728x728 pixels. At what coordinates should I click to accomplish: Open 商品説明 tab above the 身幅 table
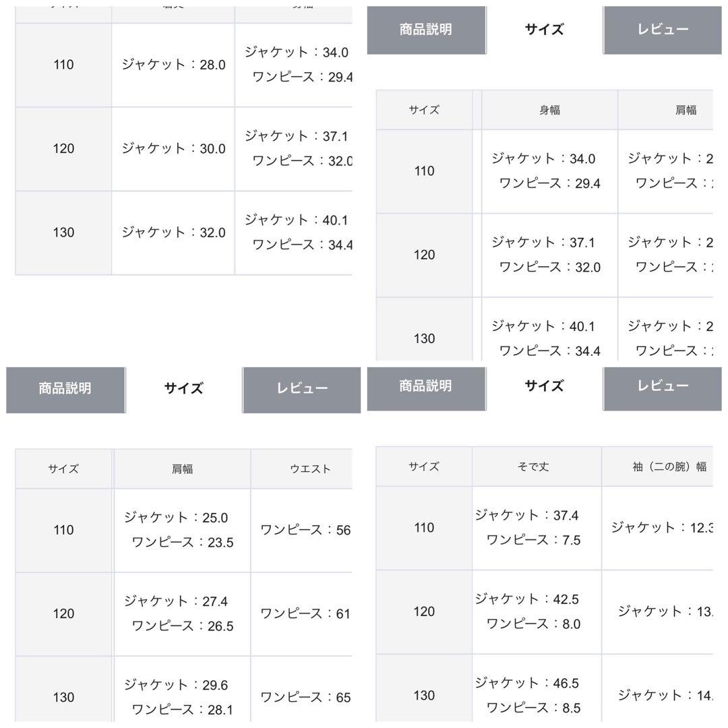(426, 30)
